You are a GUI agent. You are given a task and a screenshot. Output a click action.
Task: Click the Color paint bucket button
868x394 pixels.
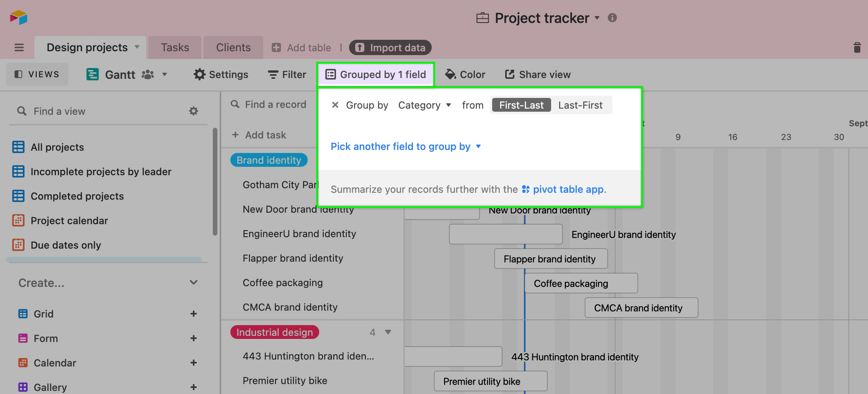465,74
